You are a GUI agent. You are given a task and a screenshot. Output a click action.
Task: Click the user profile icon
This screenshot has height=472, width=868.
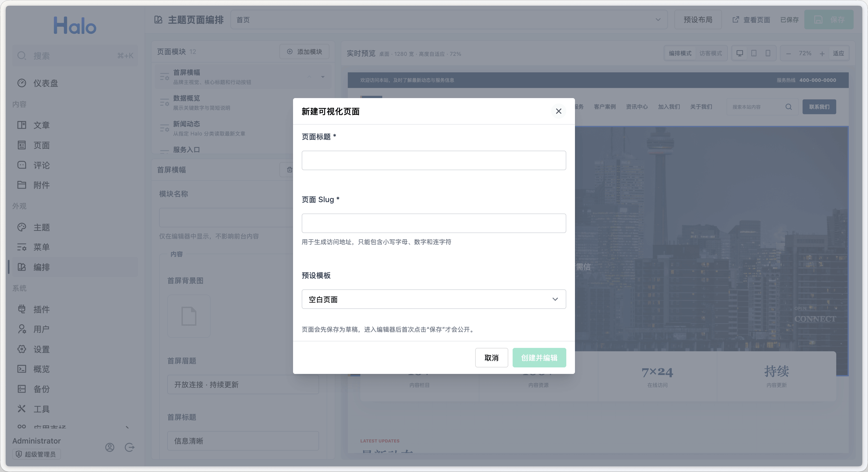(x=110, y=447)
